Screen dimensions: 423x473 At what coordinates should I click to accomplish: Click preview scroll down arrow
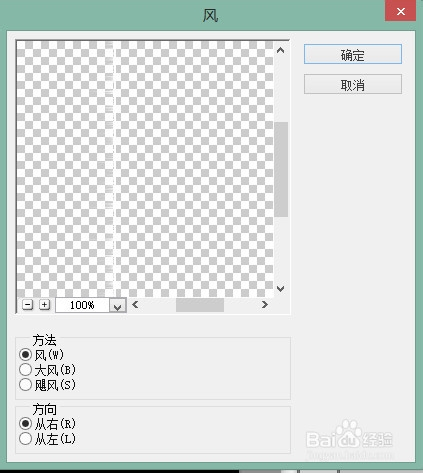(281, 289)
